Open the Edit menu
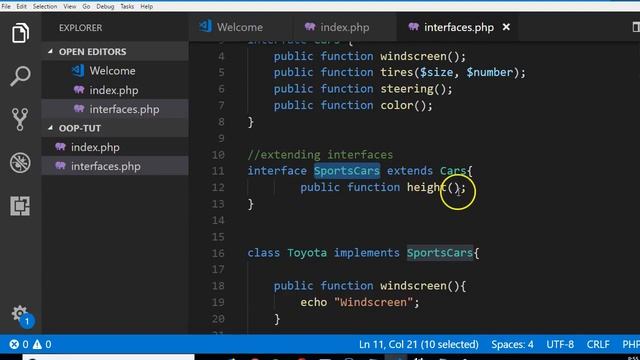 coord(22,7)
